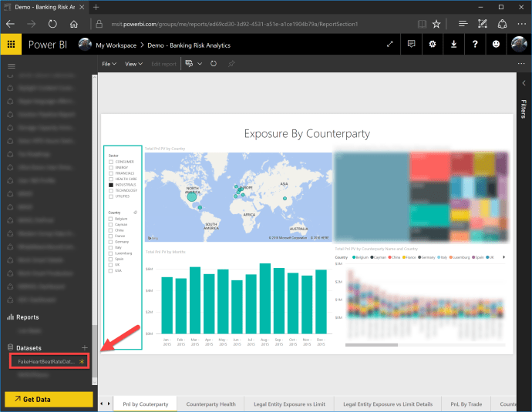Screen dimensions: 532x412
Task: Switch to Pnl by Couterparty tab
Action: [145, 404]
